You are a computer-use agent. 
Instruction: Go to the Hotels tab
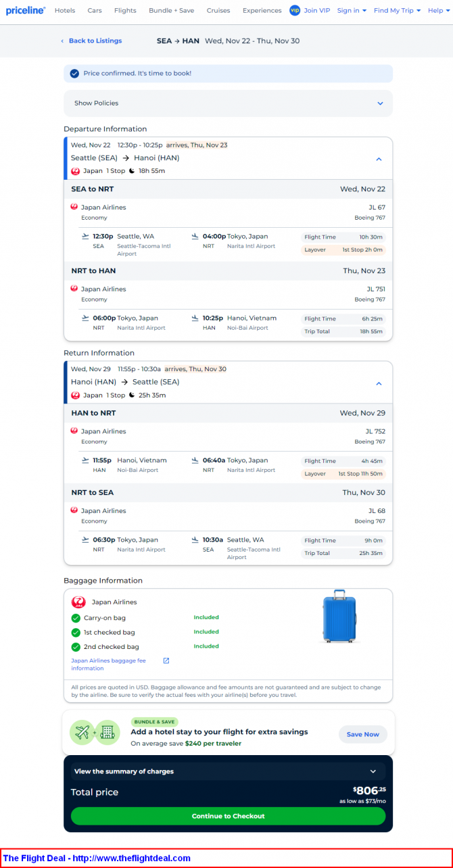click(x=65, y=10)
